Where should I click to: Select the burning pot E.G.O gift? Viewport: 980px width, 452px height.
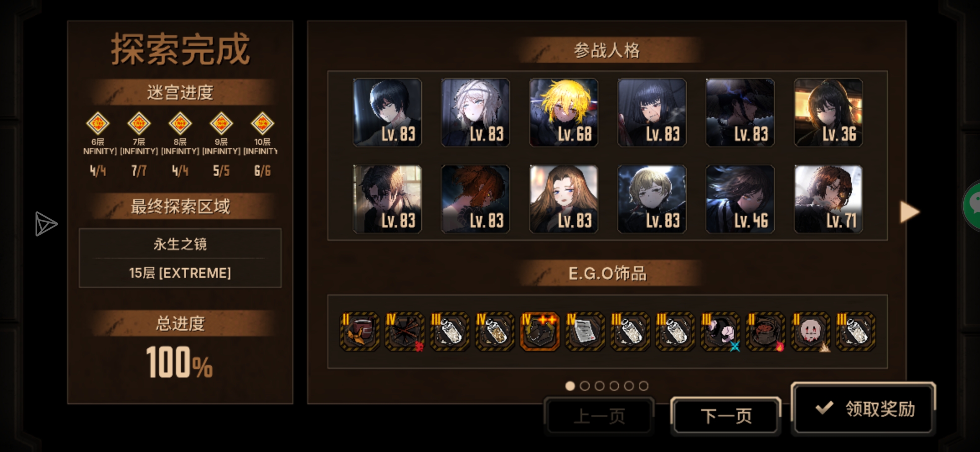766,331
